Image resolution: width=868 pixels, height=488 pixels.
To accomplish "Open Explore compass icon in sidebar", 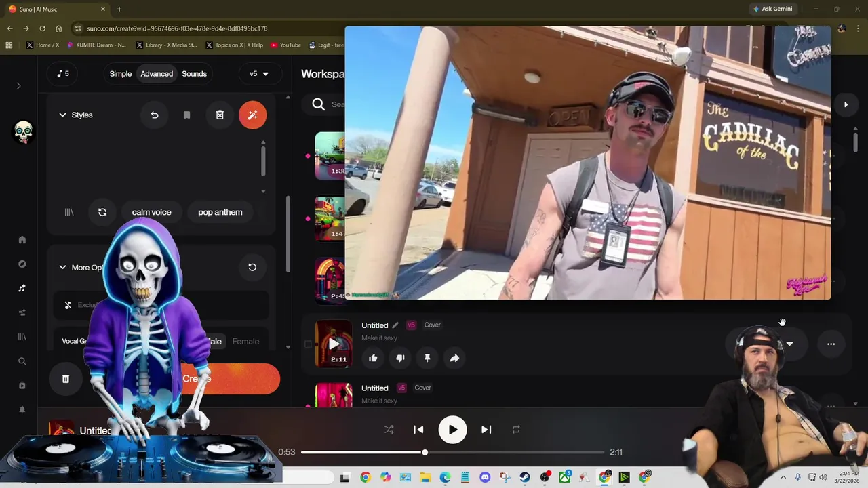I will (22, 264).
